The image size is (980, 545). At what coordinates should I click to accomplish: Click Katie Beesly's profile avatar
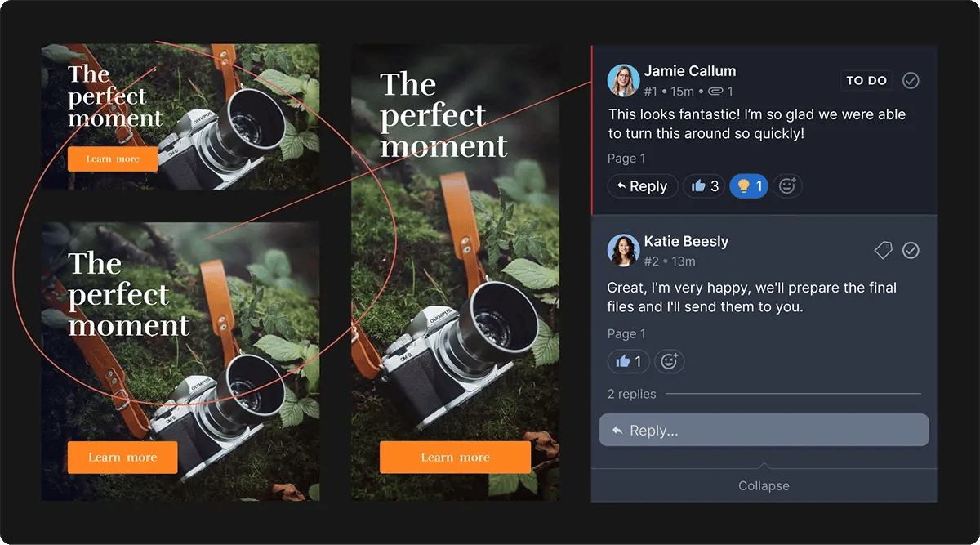pyautogui.click(x=623, y=250)
